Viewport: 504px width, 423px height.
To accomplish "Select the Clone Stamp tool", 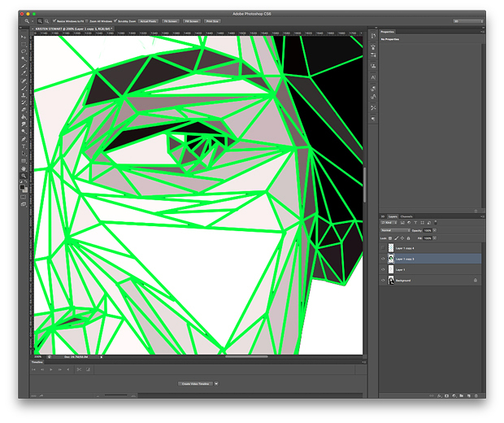I will pos(24,95).
